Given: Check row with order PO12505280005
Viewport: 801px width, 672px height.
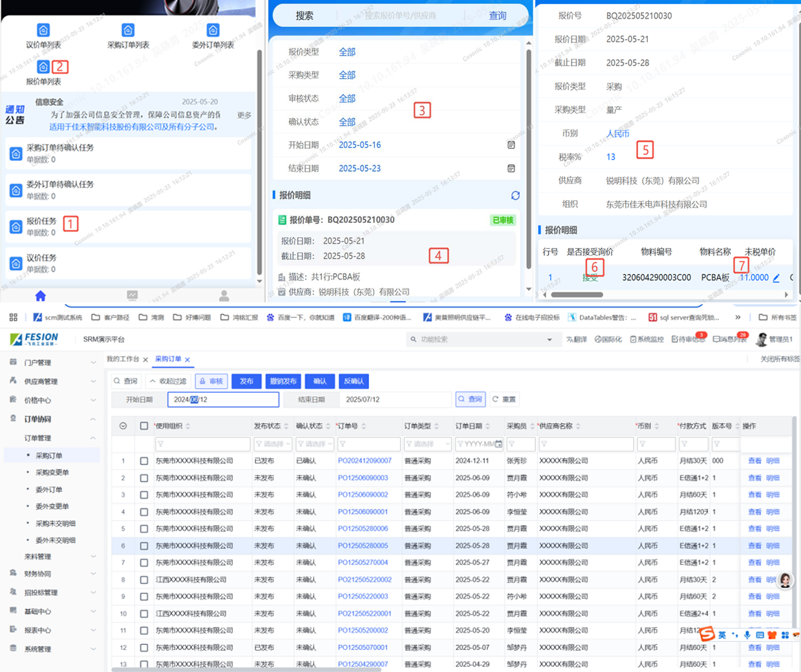Looking at the screenshot, I should coord(144,546).
